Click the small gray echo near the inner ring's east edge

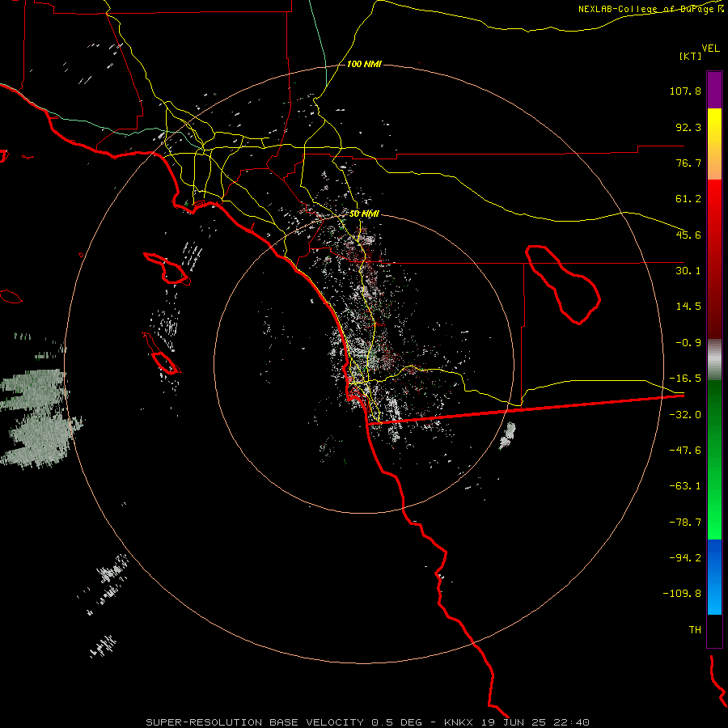click(507, 435)
